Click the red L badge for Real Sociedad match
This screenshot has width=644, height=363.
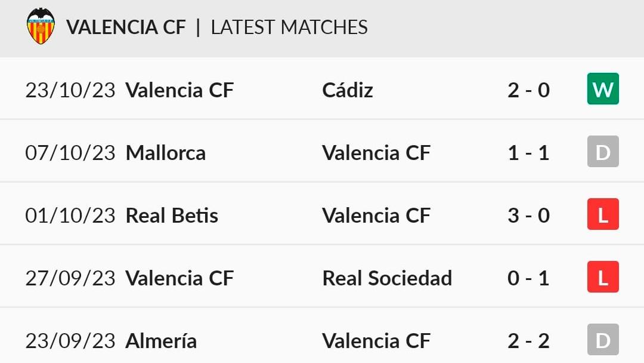(x=603, y=277)
